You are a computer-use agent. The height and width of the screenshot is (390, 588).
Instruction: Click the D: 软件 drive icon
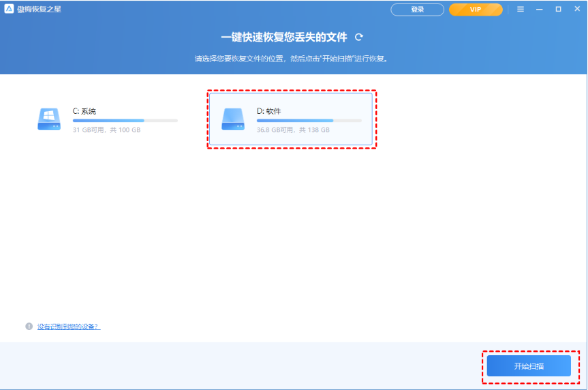point(233,119)
